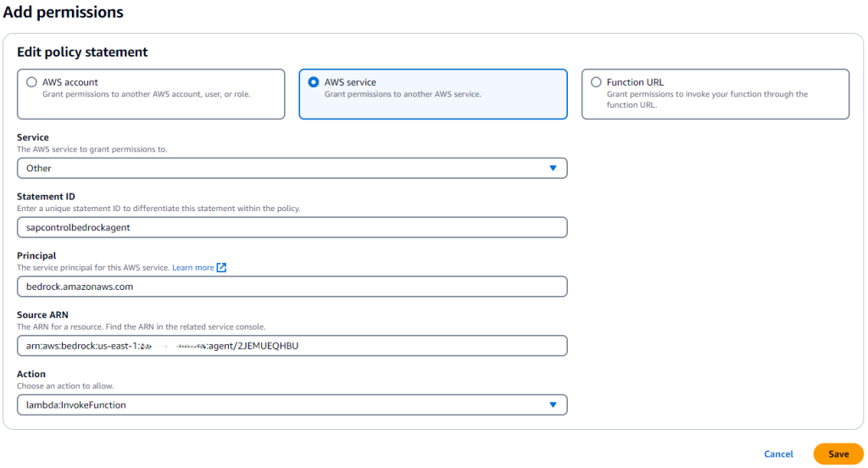Click the Add permissions page title
The width and height of the screenshot is (868, 468).
point(63,12)
